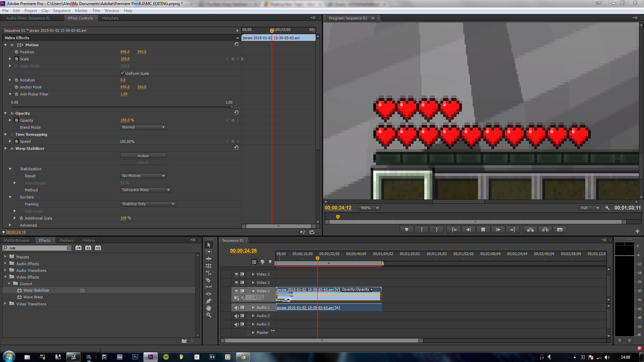The image size is (644, 362).
Task: Open the Clip menu
Action: (x=45, y=11)
